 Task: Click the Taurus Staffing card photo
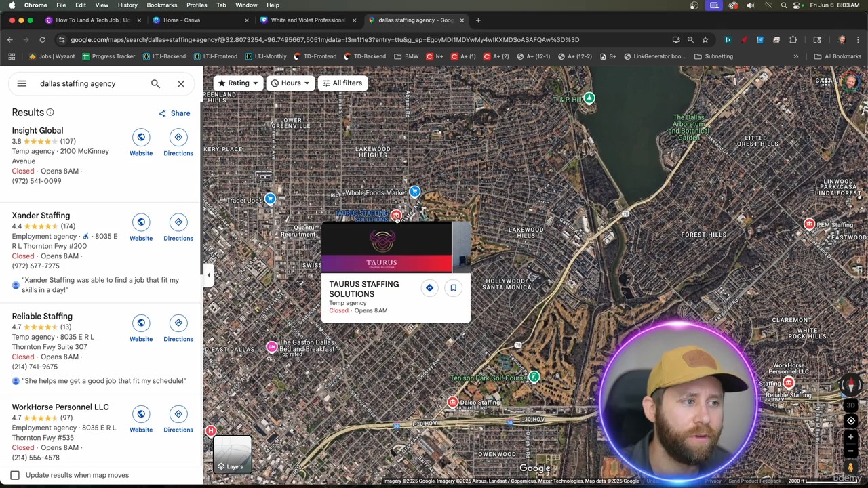tap(387, 247)
